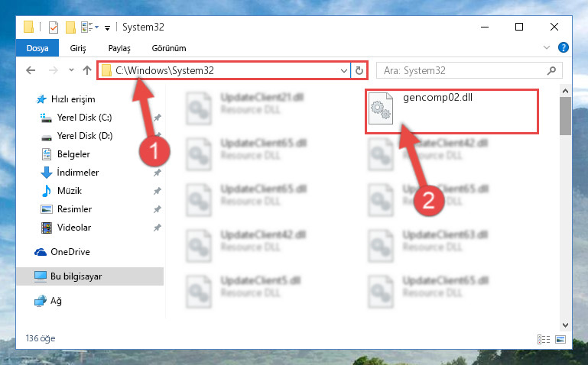The image size is (588, 365).
Task: Select Yerel Disk (C:) in sidebar
Action: point(84,118)
